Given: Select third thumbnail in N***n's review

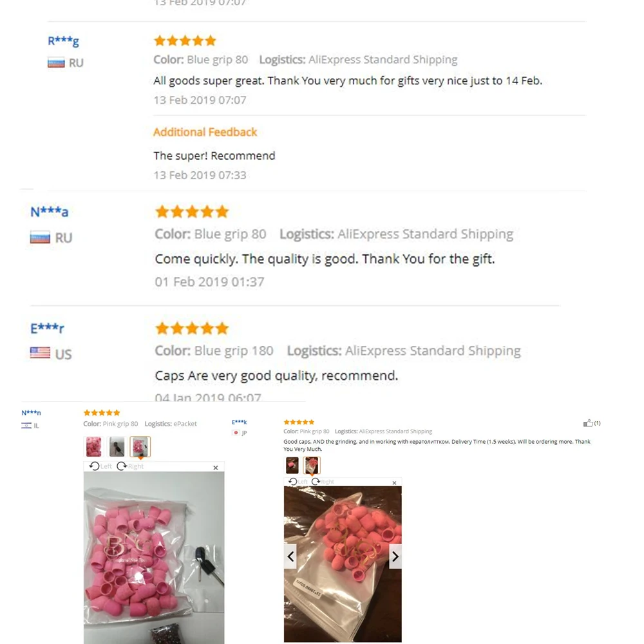Looking at the screenshot, I should [140, 446].
